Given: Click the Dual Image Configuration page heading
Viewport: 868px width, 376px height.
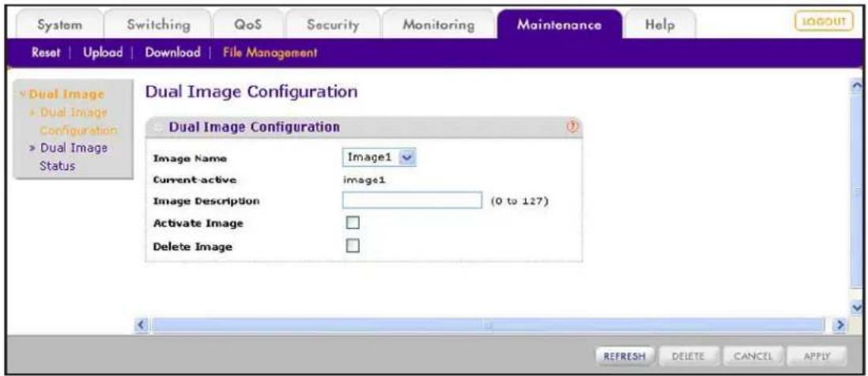Looking at the screenshot, I should 251,92.
